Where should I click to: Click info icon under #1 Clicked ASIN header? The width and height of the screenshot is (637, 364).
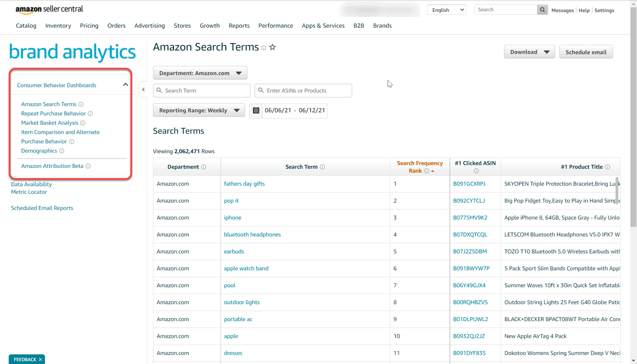[x=476, y=171]
